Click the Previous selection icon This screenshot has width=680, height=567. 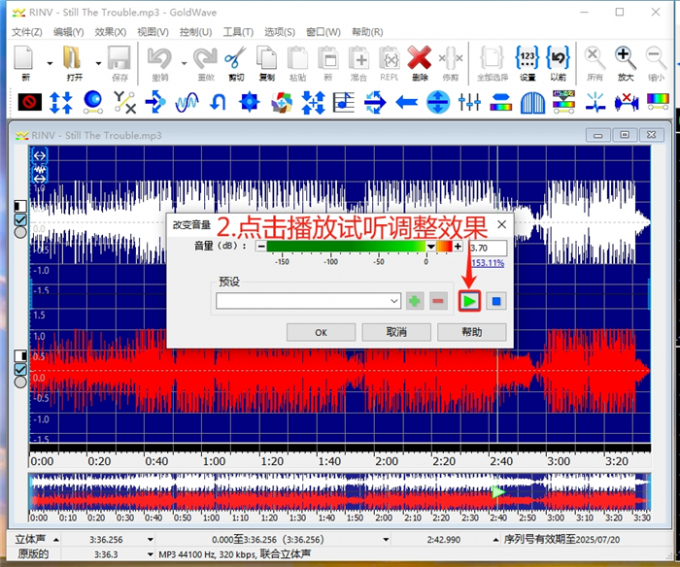558,58
